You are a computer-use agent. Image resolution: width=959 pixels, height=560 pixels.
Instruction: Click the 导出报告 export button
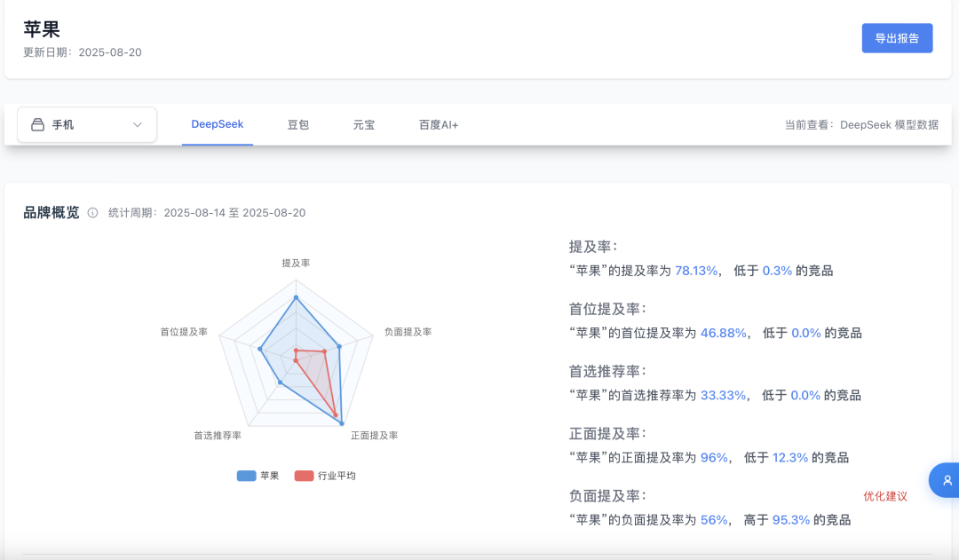tap(897, 38)
